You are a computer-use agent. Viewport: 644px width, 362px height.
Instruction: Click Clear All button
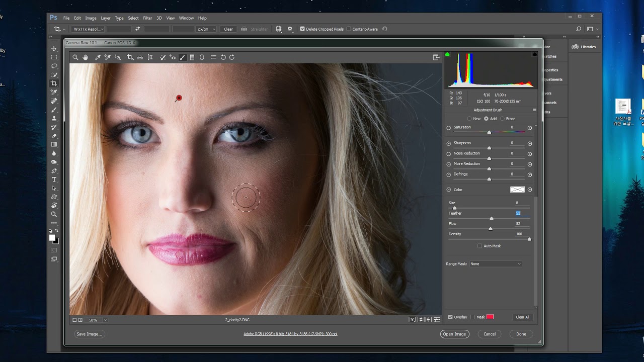coord(523,317)
